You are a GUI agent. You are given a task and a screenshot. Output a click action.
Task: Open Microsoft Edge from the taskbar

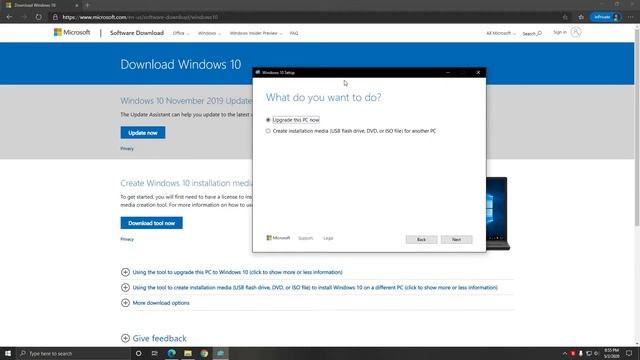pyautogui.click(x=171, y=353)
